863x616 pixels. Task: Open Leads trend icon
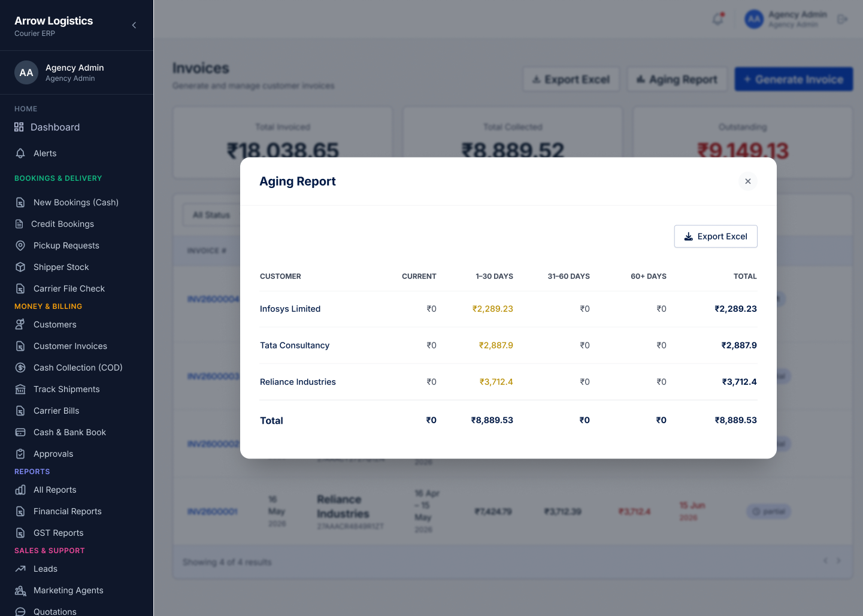tap(20, 569)
